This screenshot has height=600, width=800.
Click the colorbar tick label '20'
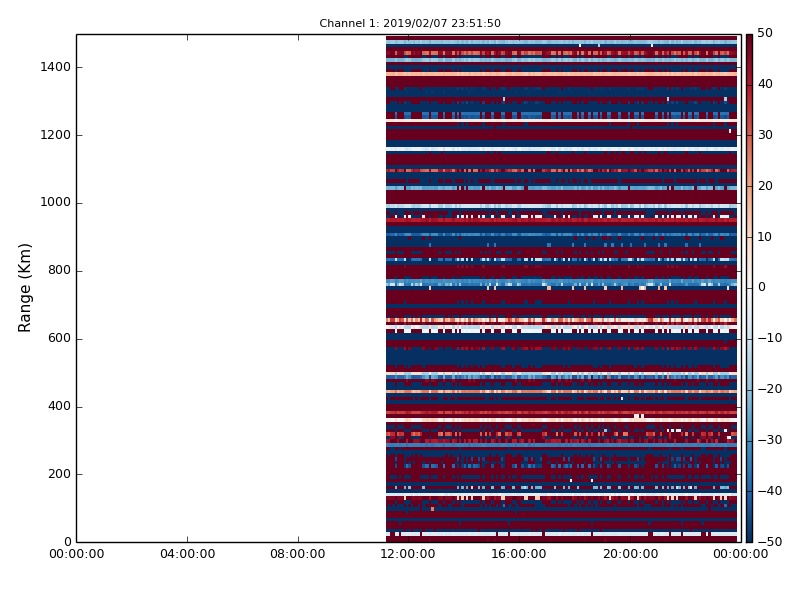pyautogui.click(x=765, y=186)
